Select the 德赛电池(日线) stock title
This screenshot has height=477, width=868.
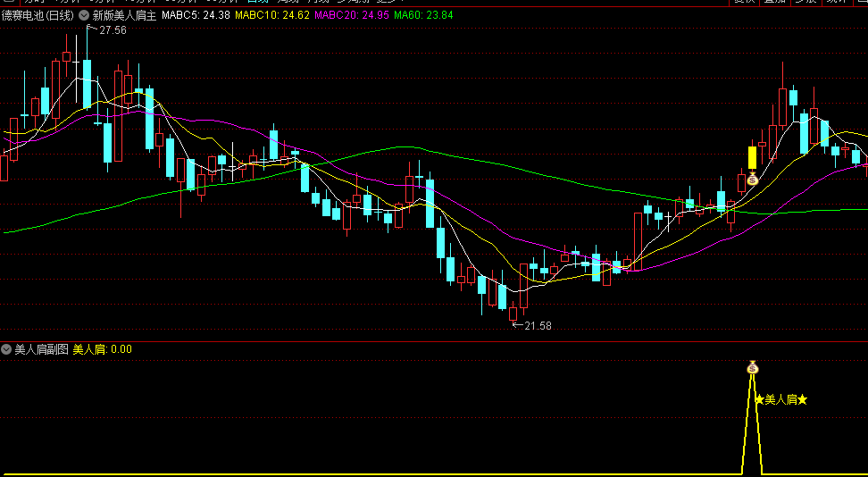click(x=38, y=15)
